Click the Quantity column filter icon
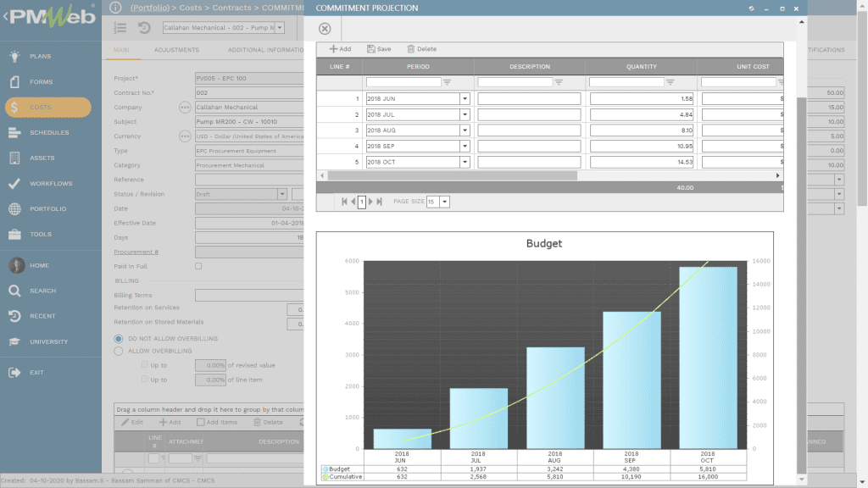Image resolution: width=868 pixels, height=488 pixels. [x=670, y=82]
